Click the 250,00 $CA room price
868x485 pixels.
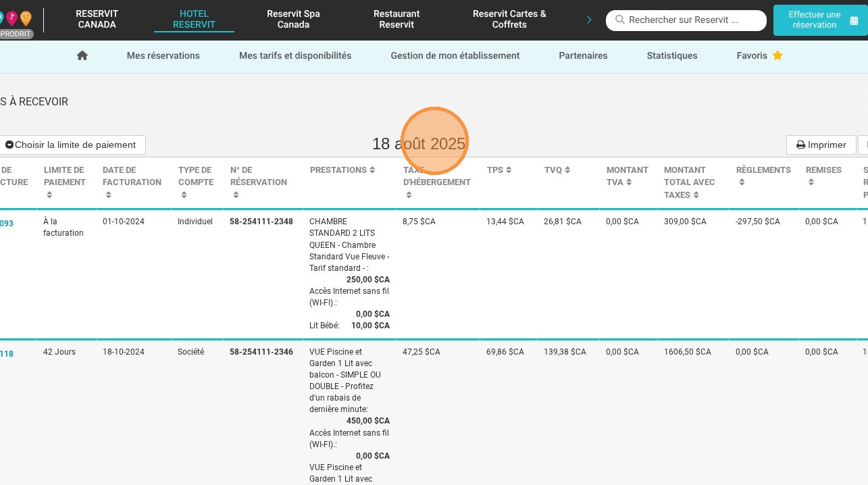pyautogui.click(x=368, y=280)
